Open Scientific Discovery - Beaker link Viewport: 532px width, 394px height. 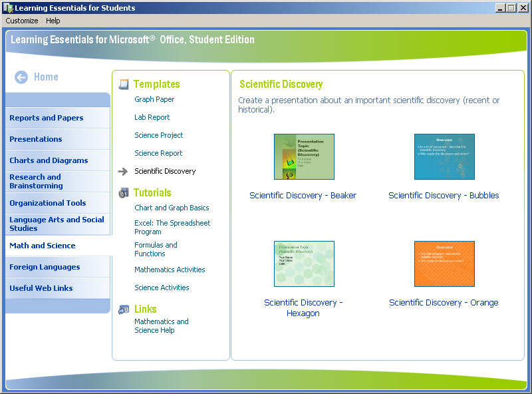click(303, 196)
